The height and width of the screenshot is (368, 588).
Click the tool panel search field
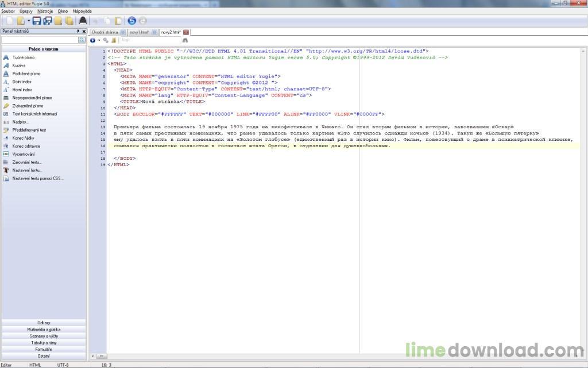(x=40, y=40)
